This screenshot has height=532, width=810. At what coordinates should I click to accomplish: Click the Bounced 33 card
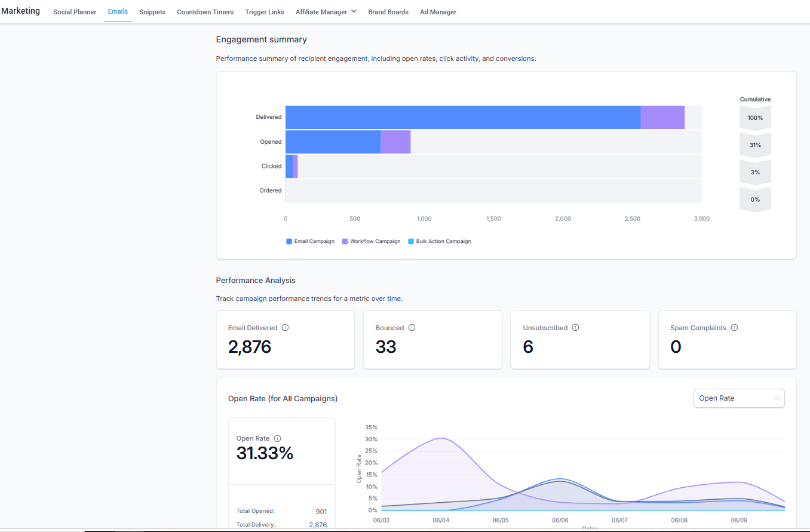pos(432,340)
